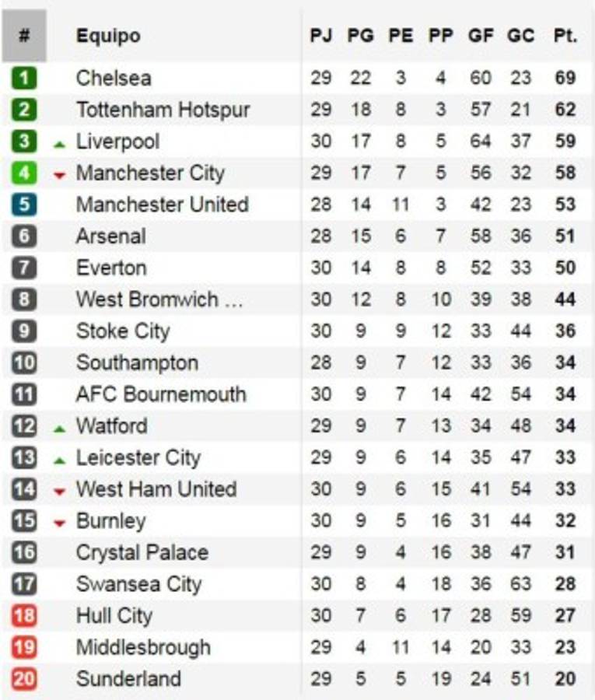Image resolution: width=595 pixels, height=700 pixels.
Task: Open the Chelsea team link
Action: (x=114, y=78)
